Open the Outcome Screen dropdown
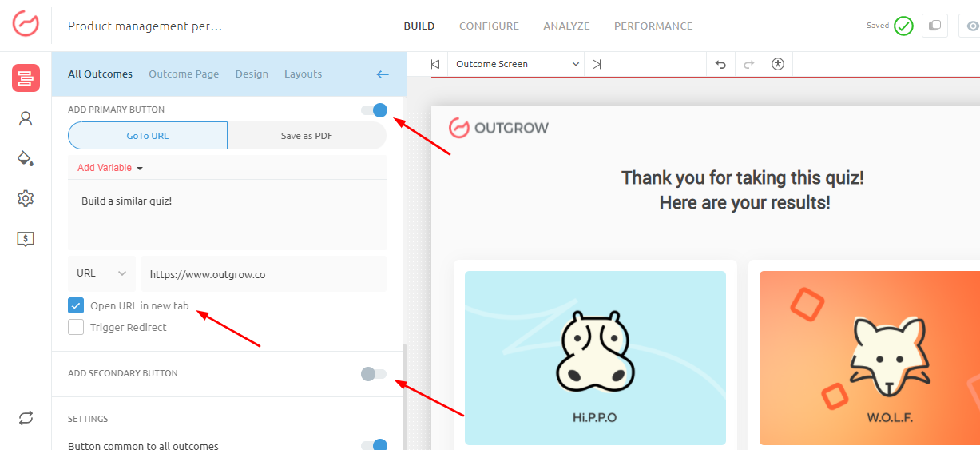Viewport: 980px width, 450px height. tap(516, 64)
